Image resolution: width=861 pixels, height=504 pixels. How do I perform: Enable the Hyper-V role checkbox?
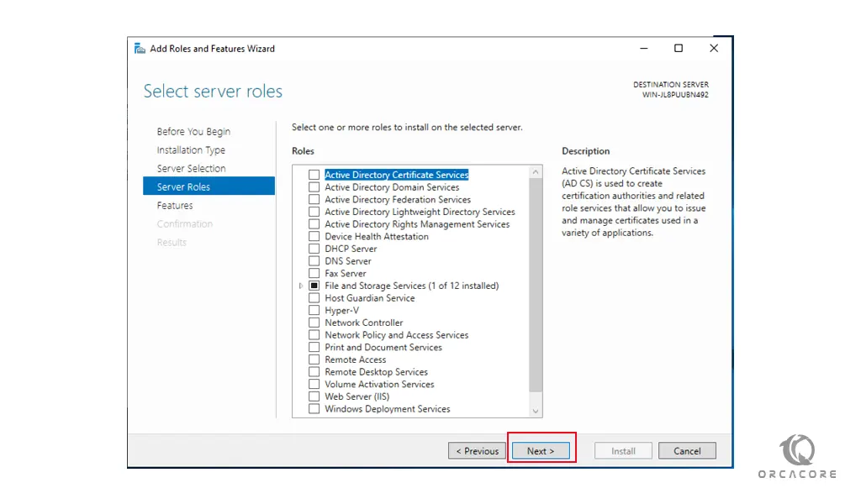314,311
